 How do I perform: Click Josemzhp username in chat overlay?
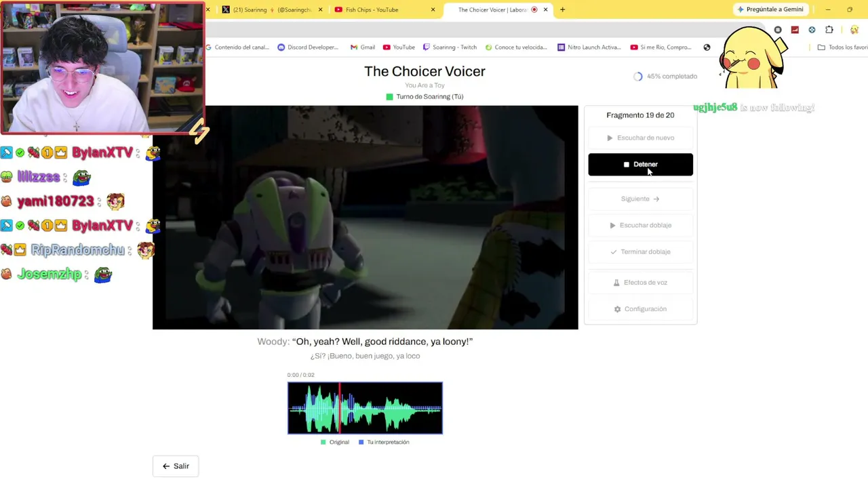[x=50, y=274]
